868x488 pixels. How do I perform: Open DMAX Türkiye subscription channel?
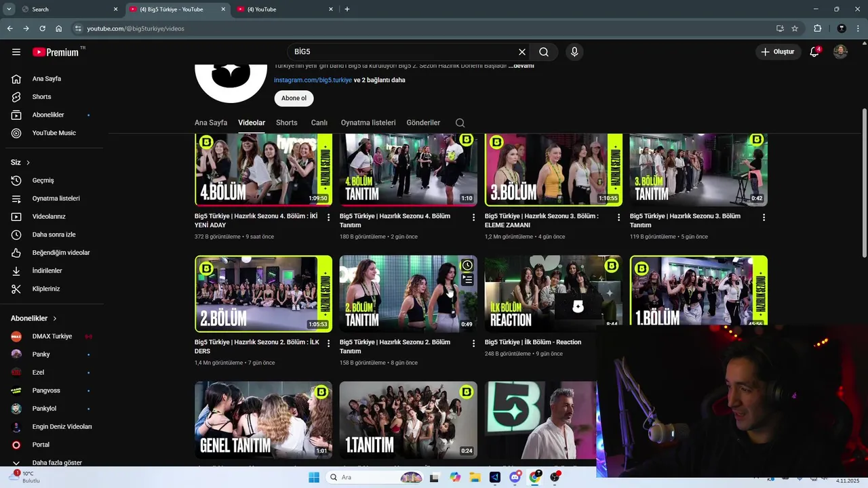pos(52,336)
